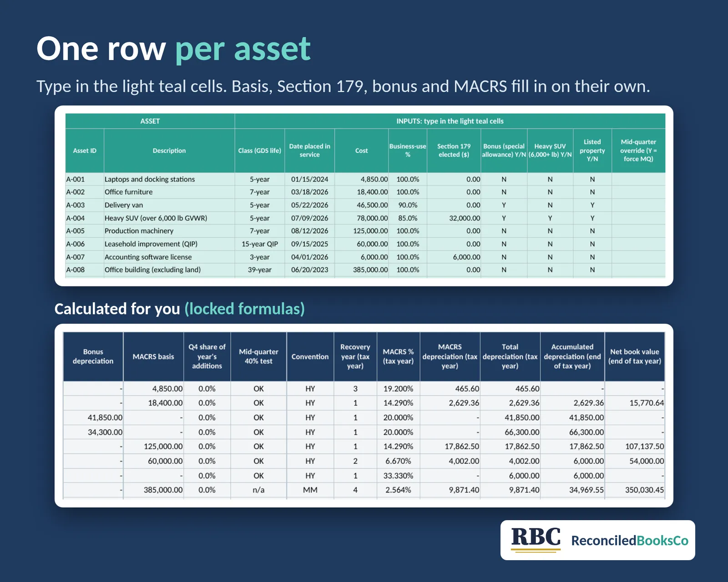This screenshot has height=582, width=728.
Task: Select the '15-year QIP' class cell
Action: tap(260, 244)
